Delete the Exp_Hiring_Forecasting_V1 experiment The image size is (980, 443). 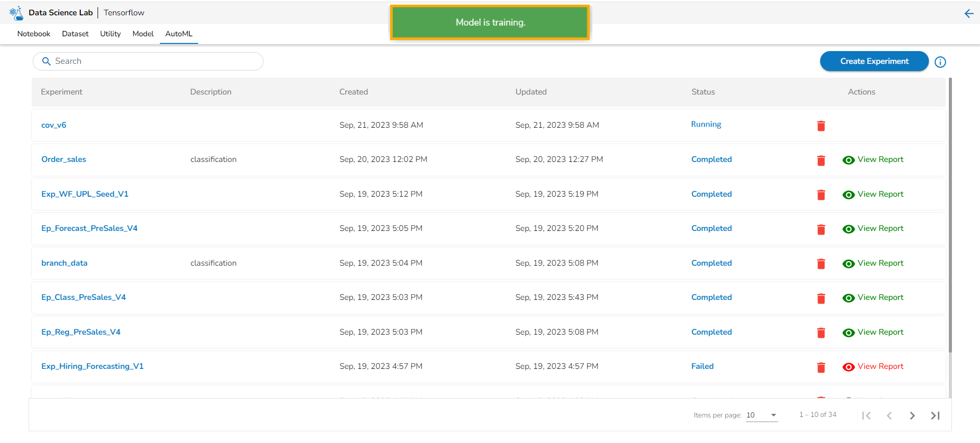coord(821,367)
